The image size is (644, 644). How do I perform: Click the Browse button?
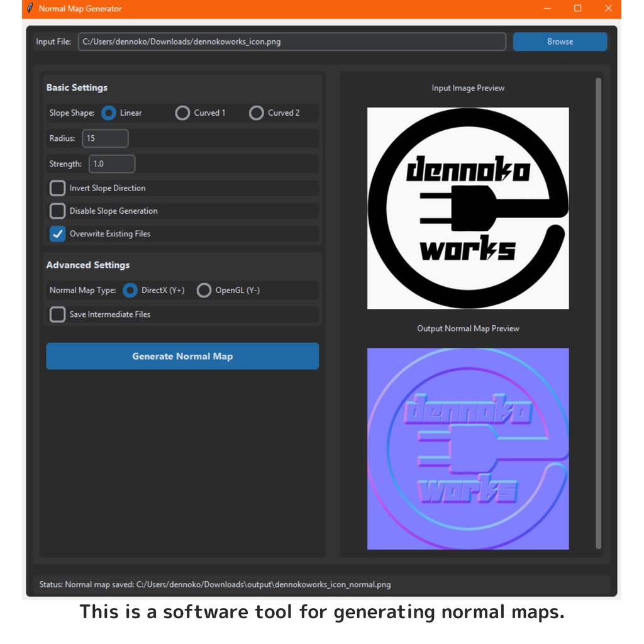point(559,42)
